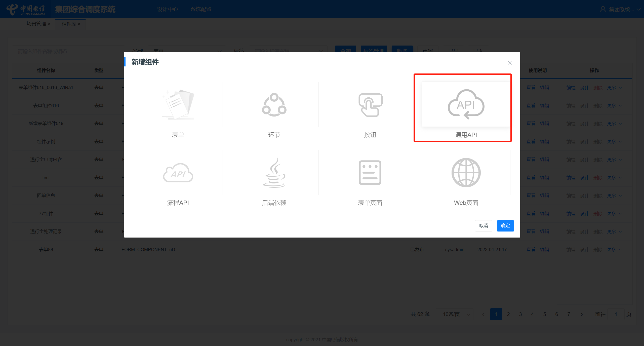This screenshot has height=346, width=644.
Task: Select the 表单 component icon
Action: pos(178,104)
